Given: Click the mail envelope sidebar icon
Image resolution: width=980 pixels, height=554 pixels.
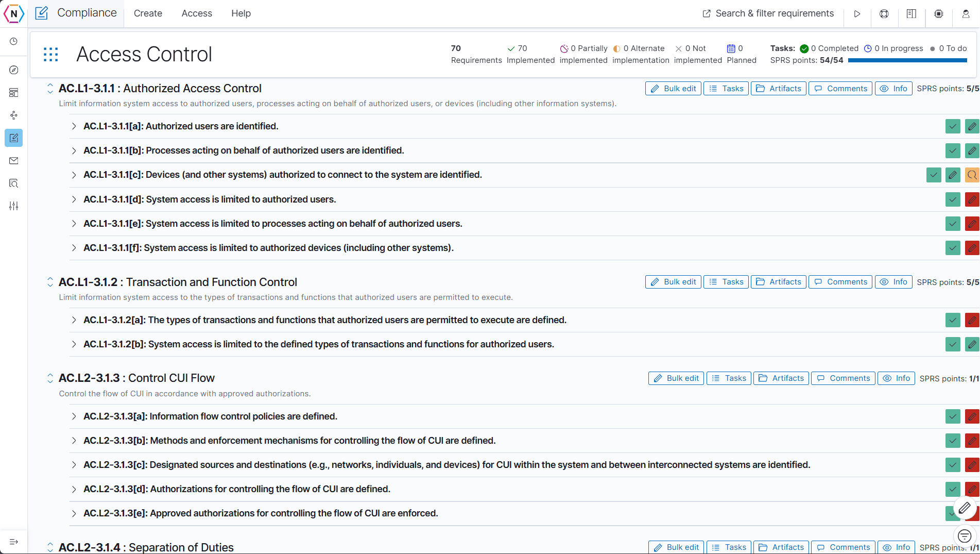Looking at the screenshot, I should (x=14, y=161).
